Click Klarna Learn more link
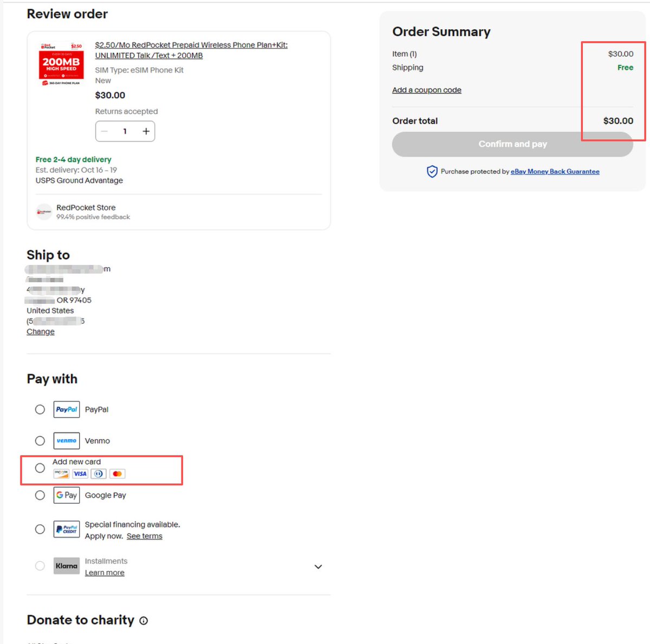 click(105, 573)
